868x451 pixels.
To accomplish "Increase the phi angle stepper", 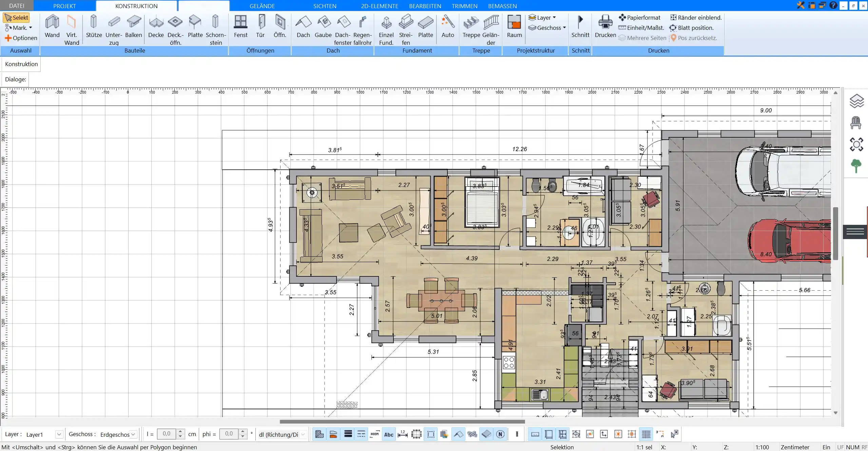I will (x=243, y=432).
